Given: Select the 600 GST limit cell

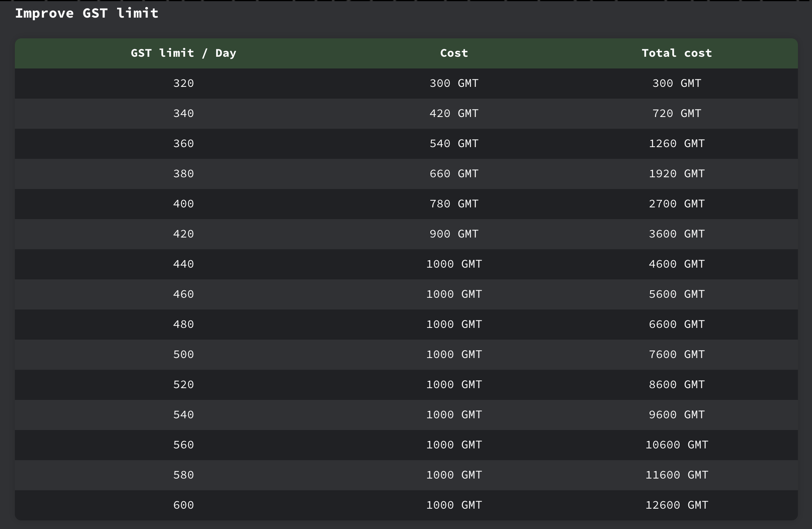Looking at the screenshot, I should pyautogui.click(x=183, y=505).
